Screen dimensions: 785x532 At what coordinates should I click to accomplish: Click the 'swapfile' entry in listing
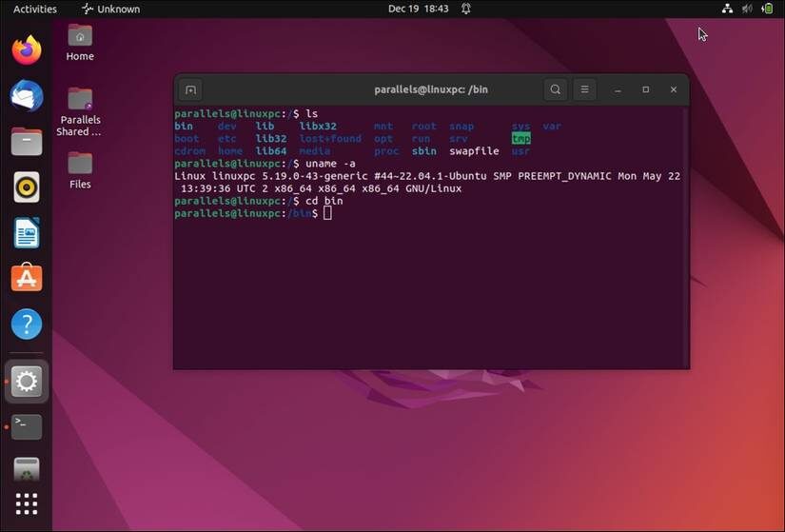pos(474,151)
